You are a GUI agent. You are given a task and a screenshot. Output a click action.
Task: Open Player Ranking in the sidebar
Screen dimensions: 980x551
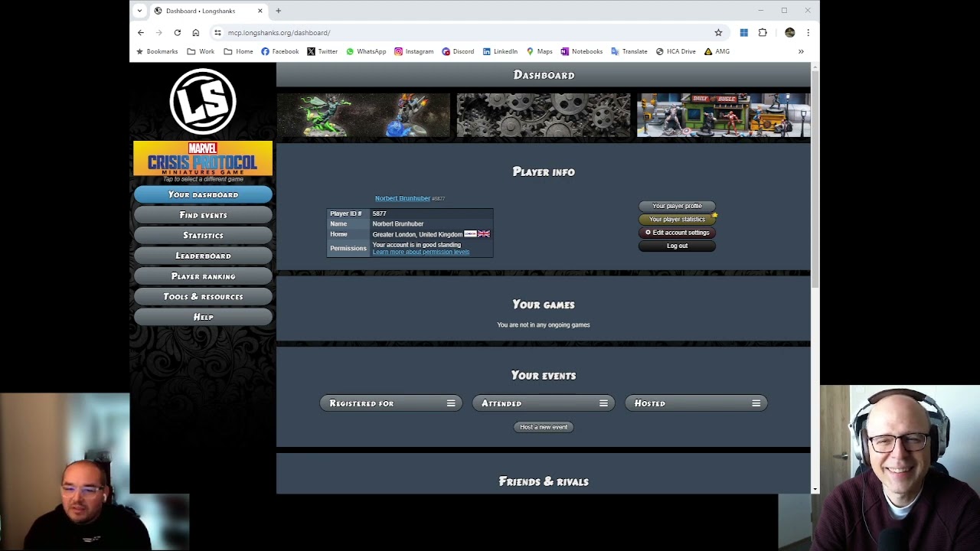(203, 276)
